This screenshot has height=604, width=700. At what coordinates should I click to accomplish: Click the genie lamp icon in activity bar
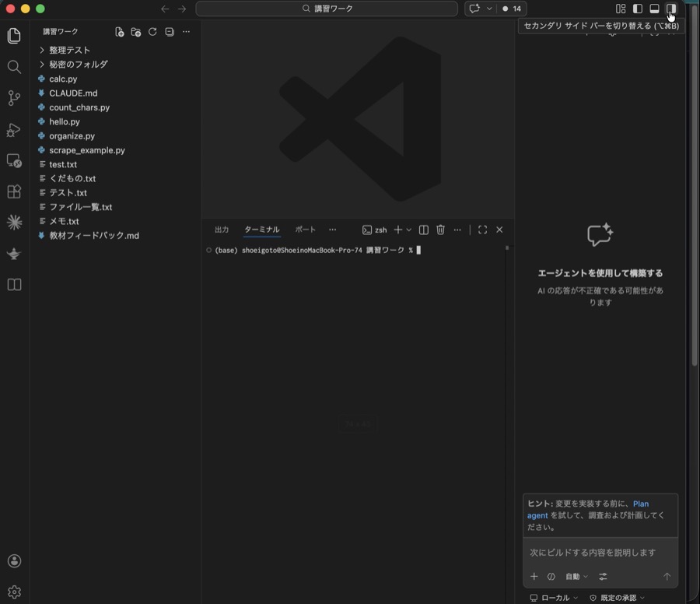[14, 254]
